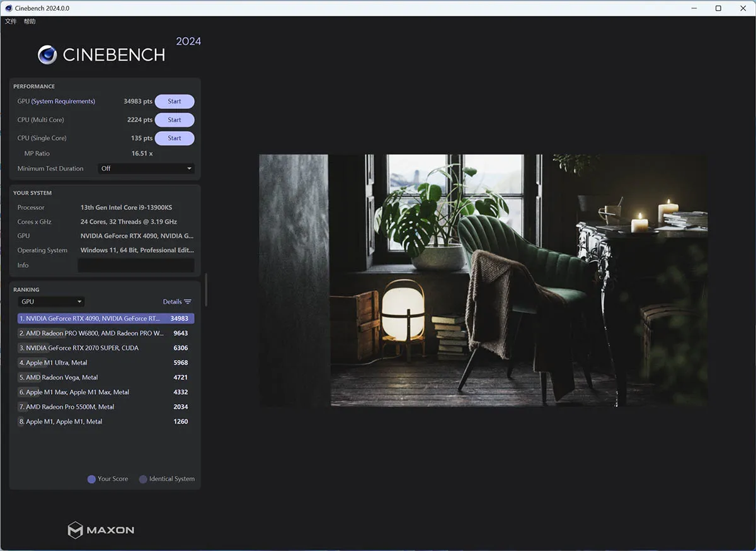Maximize the Cinebench window

click(718, 8)
